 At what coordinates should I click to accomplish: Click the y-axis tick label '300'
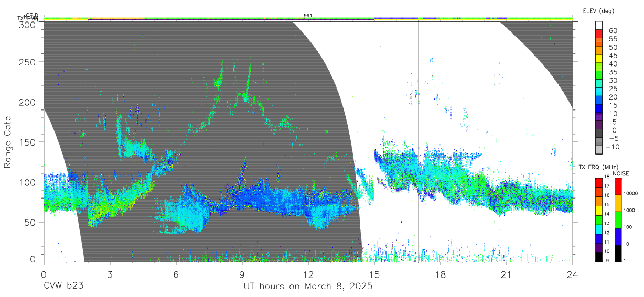(x=27, y=24)
